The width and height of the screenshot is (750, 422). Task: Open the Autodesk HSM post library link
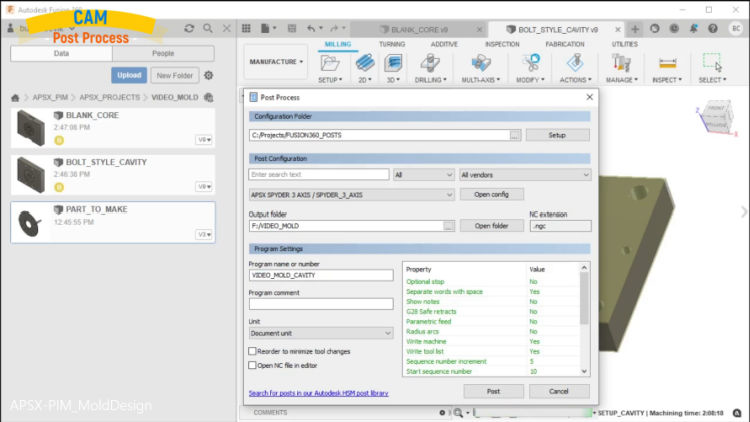pos(319,393)
